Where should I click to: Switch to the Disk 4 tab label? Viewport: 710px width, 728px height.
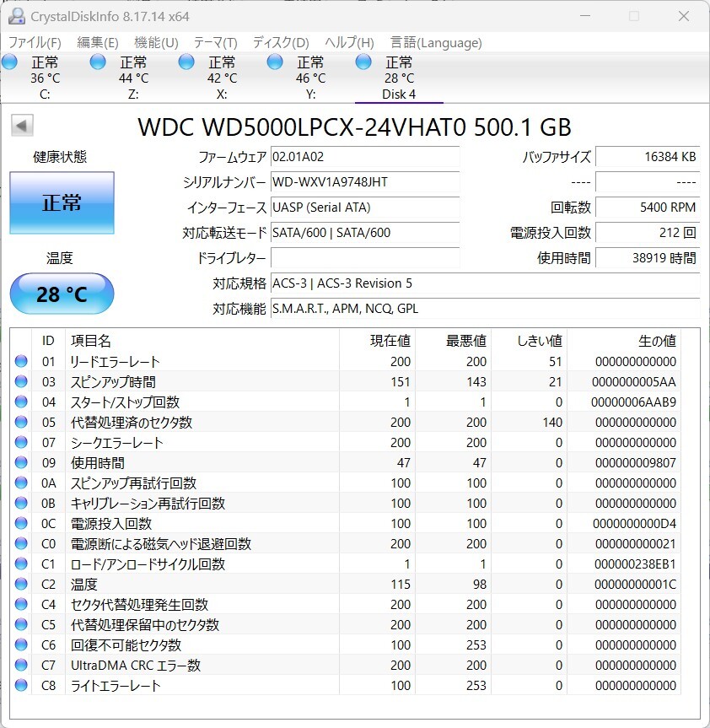[399, 94]
